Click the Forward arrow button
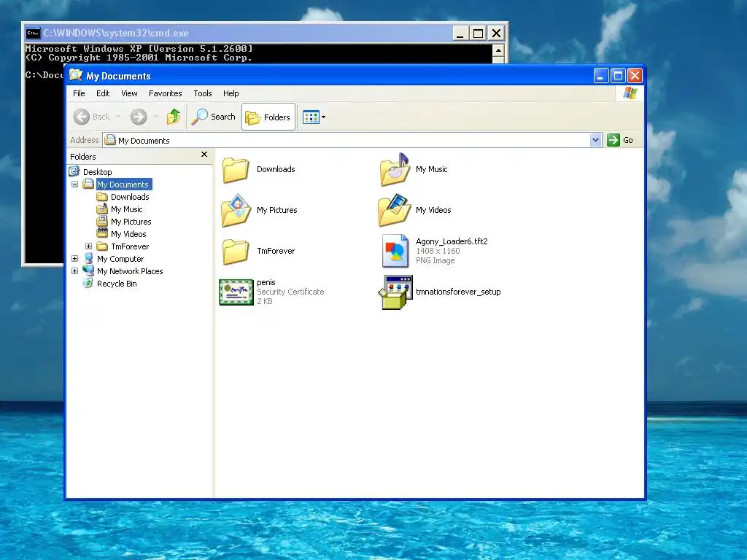This screenshot has height=560, width=747. coord(139,117)
